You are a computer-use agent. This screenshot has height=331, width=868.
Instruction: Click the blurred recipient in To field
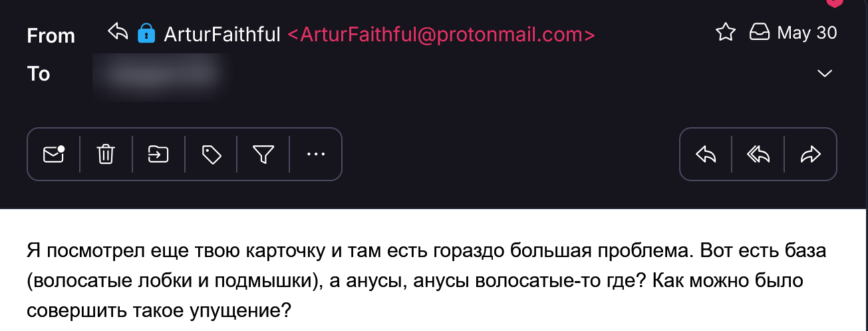click(x=157, y=74)
